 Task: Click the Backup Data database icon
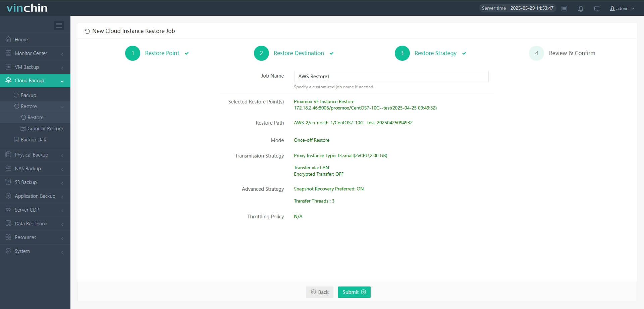(x=16, y=139)
